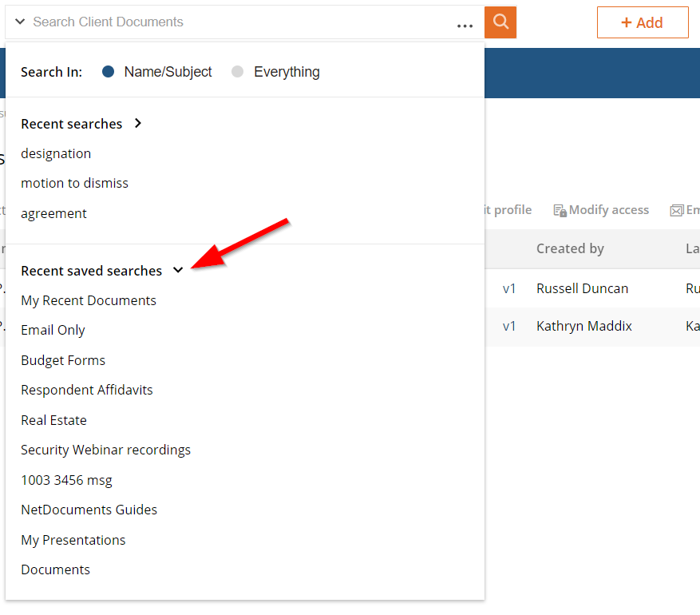The height and width of the screenshot is (615, 700).
Task: Sort by the Created by column header
Action: (x=570, y=248)
